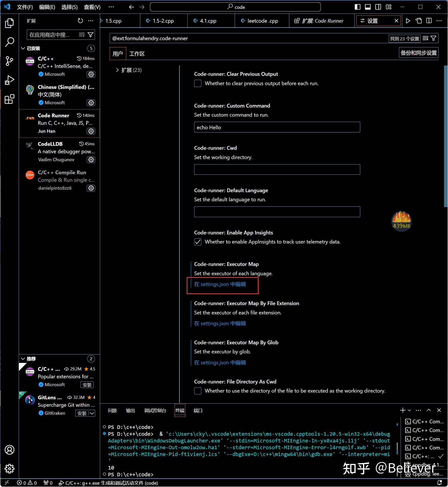Open gear settings for Code Runner extension

point(91,131)
